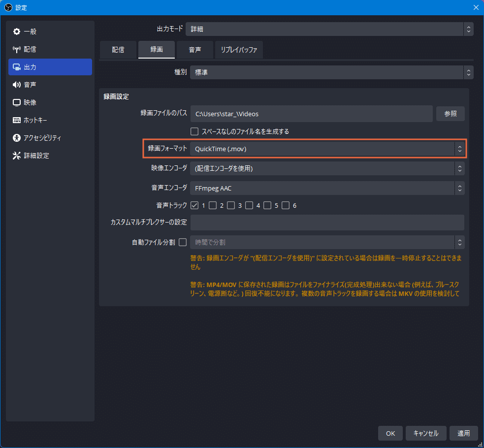The height and width of the screenshot is (448, 484).
Task: Confirm settings with the OK button
Action: tap(390, 433)
